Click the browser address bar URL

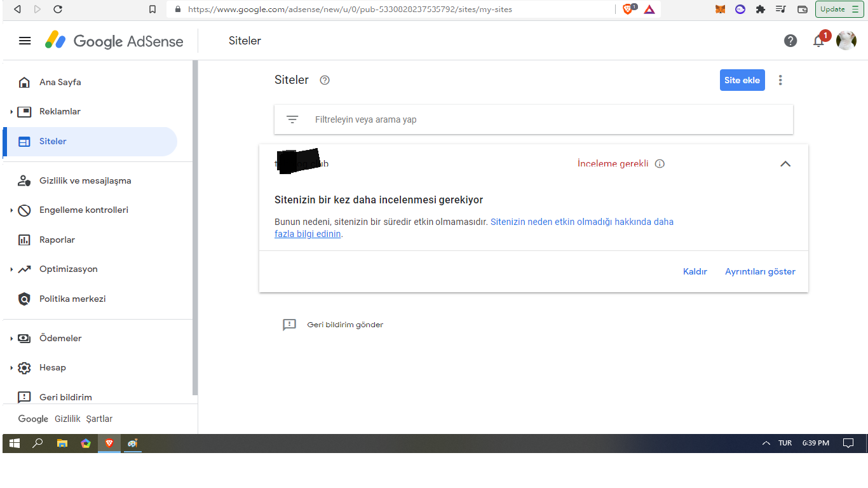pos(350,10)
